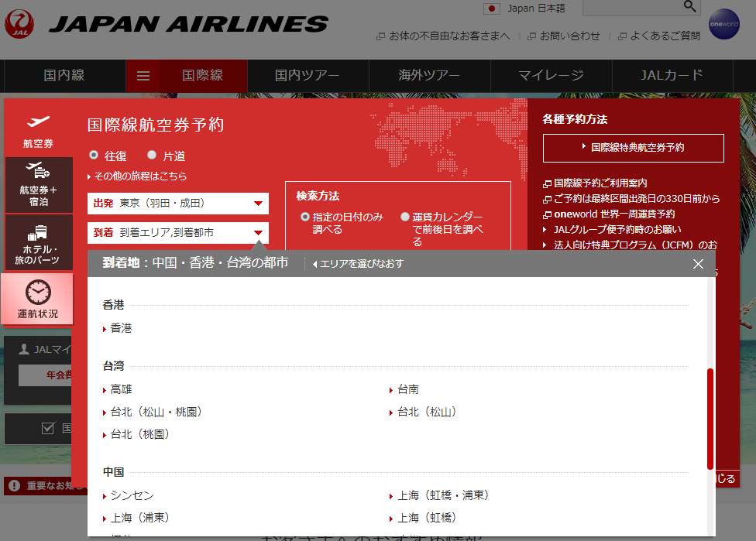Select 運賃カレンダーで前後日を調べる option
Screen dimensions: 756x541
pyautogui.click(x=405, y=217)
